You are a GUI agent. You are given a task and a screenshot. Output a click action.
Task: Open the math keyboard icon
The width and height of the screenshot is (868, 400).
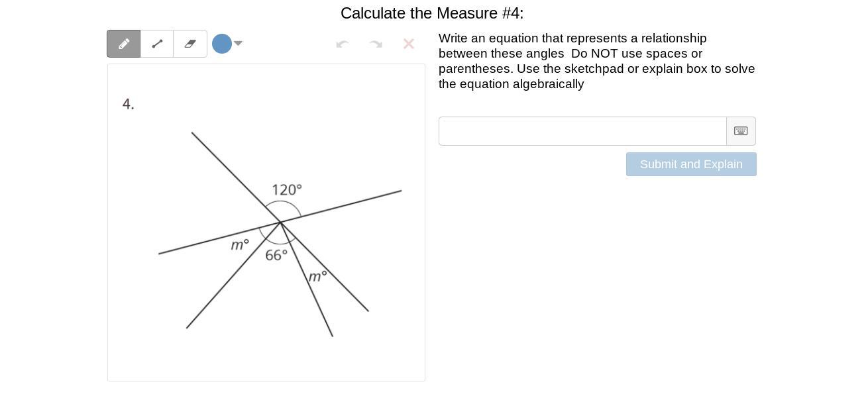(741, 131)
